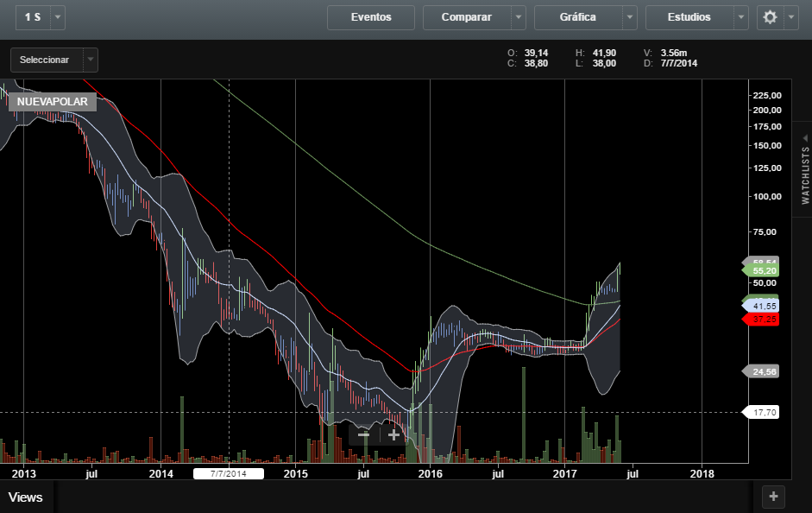812x513 pixels.
Task: Click the light-blue 41,55 price tag
Action: (763, 306)
